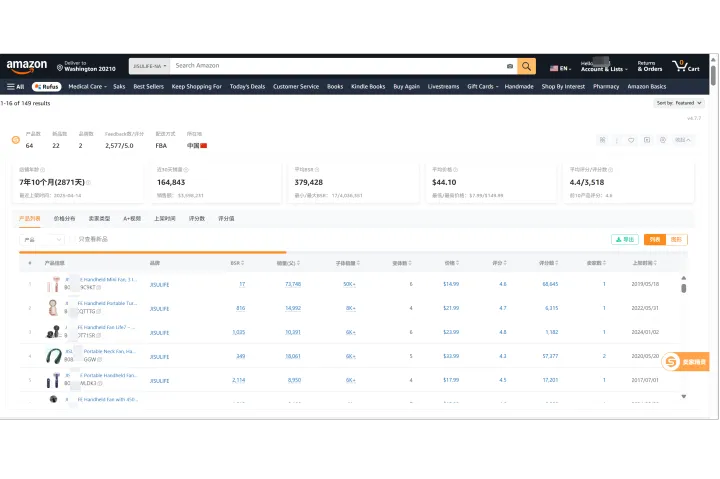Click the floating orange seller sprite badge

coord(685,362)
